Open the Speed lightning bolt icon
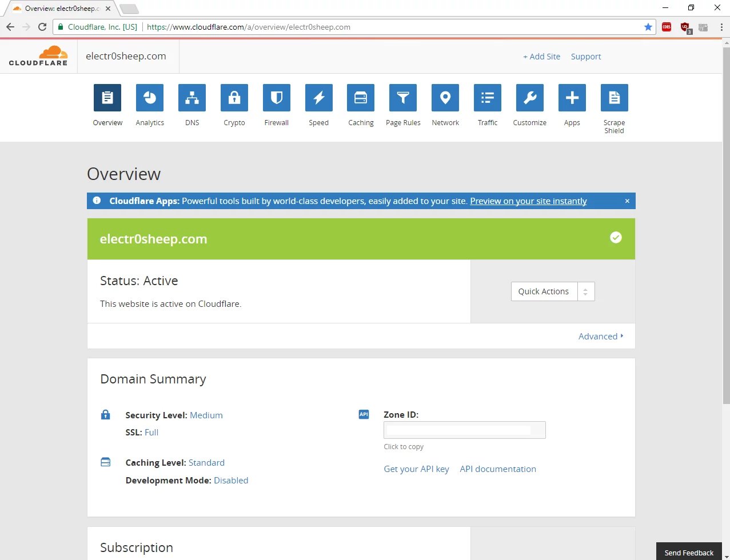This screenshot has height=560, width=730. tap(319, 98)
